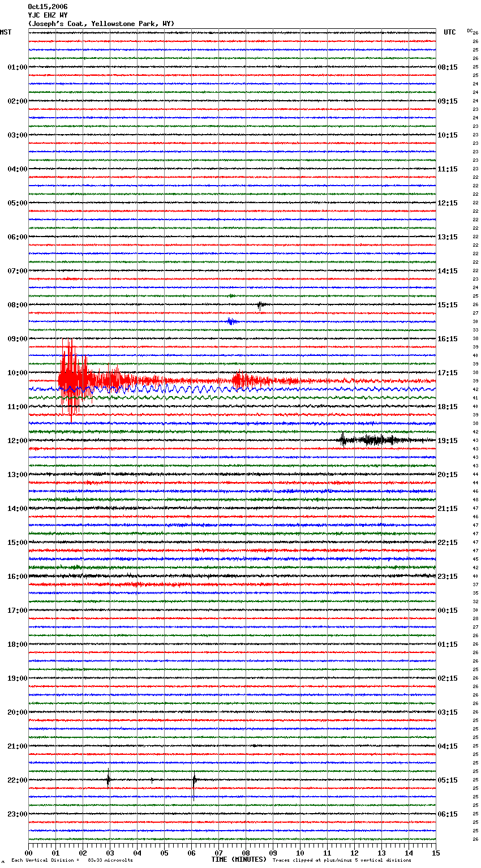Select the MST time label '23:00'
The height and width of the screenshot is (868, 481).
17,814
